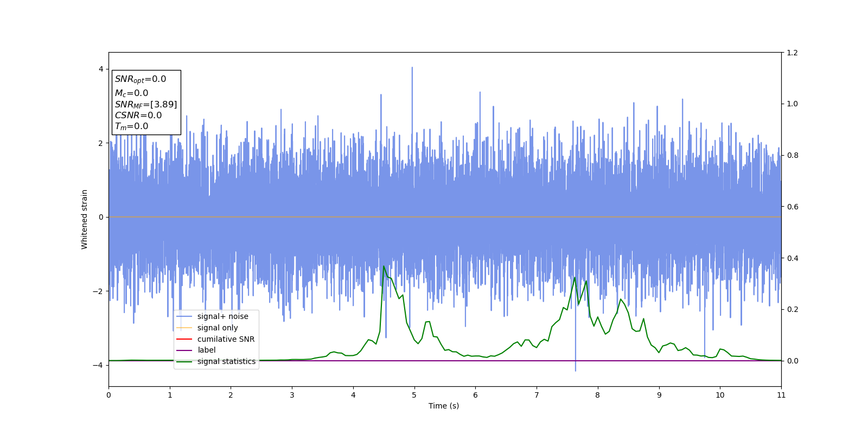Click x-axis tick label 1

(170, 395)
